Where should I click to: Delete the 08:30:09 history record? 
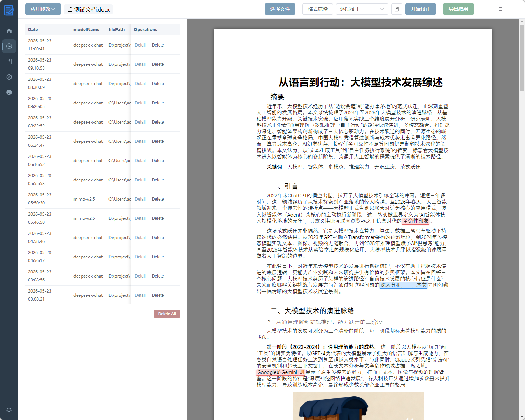point(158,84)
